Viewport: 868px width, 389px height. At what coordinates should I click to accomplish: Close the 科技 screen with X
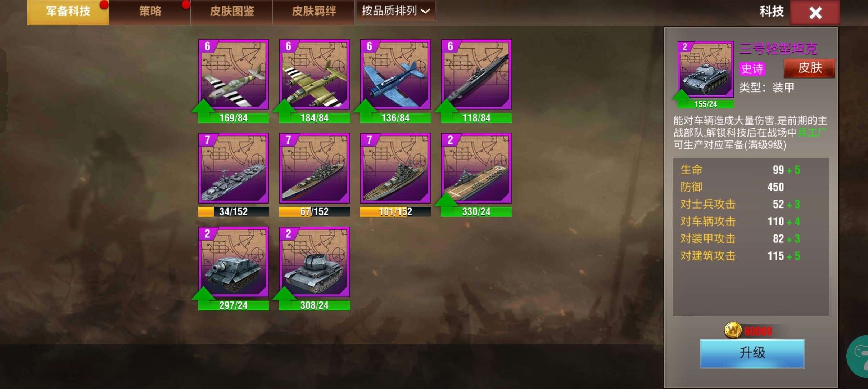tap(815, 13)
